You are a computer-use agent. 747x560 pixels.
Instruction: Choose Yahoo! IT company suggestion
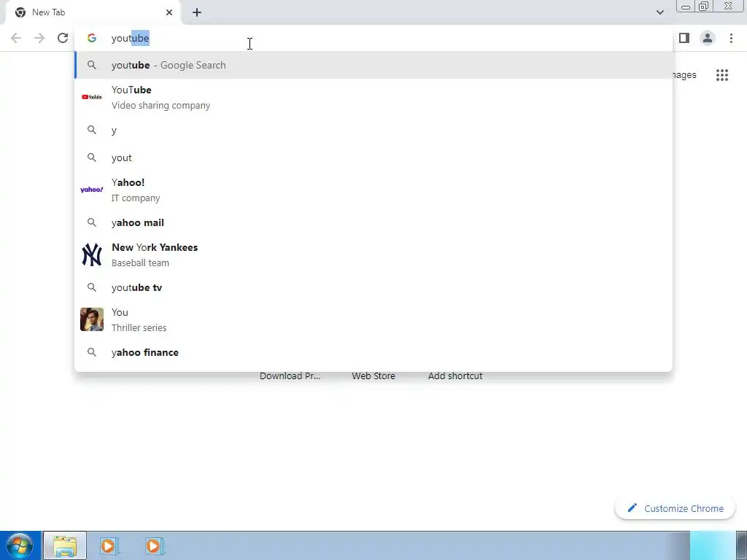(373, 190)
